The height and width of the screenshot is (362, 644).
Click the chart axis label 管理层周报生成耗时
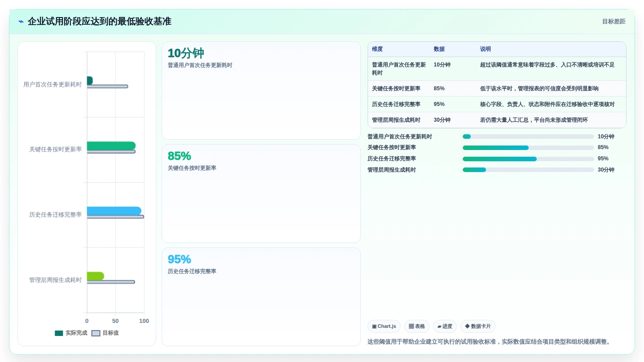pos(56,280)
